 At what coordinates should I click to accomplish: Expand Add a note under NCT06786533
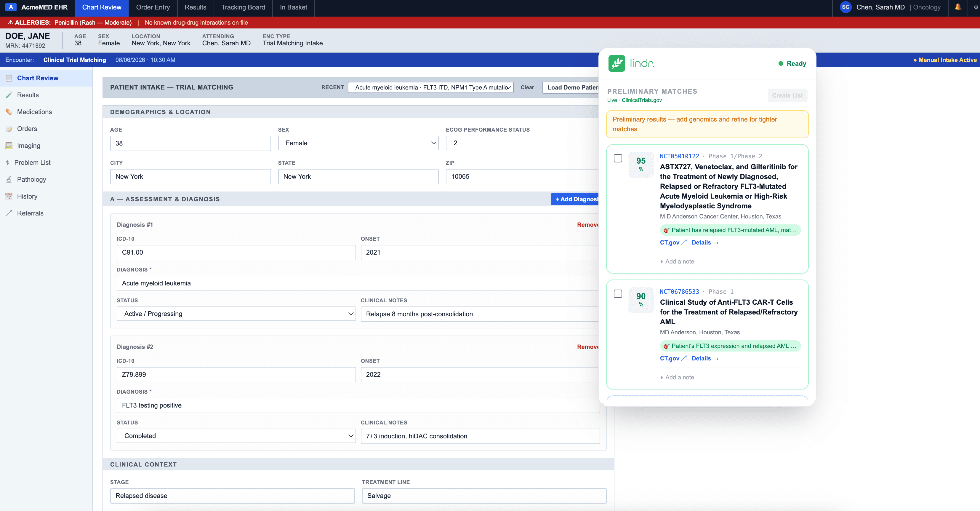click(677, 377)
